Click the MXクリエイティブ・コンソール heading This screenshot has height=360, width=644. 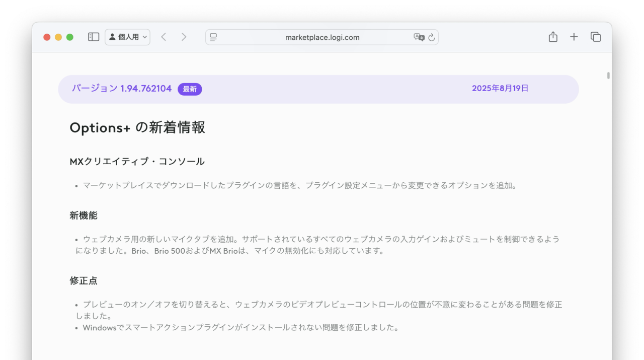tap(137, 161)
